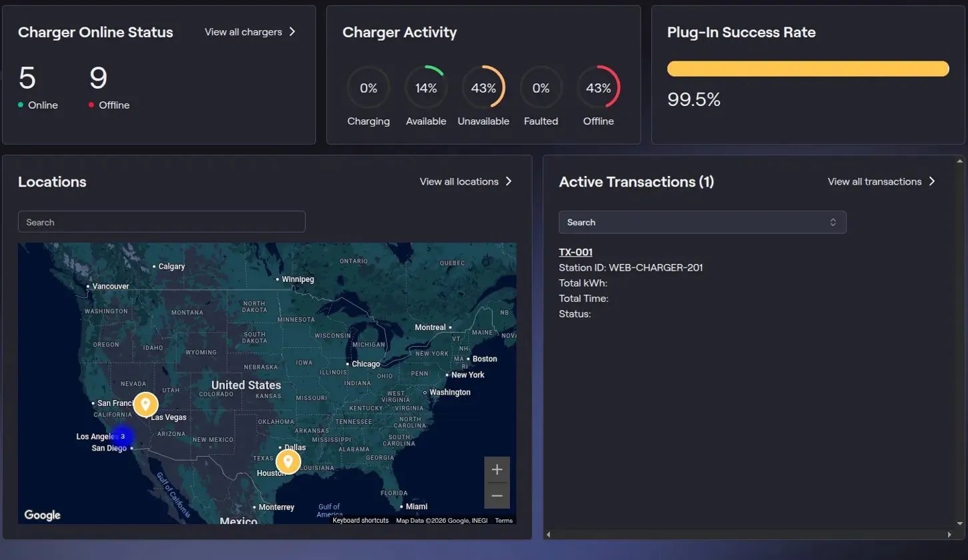Viewport: 968px width, 560px height.
Task: Click the Google logo on the map
Action: [43, 515]
